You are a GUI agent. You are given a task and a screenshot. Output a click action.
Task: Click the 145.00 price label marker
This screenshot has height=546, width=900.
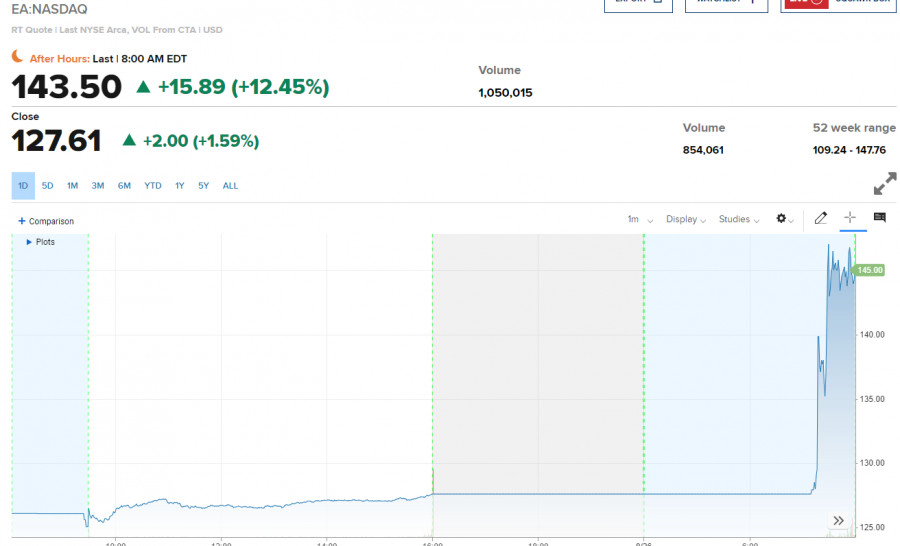(x=869, y=270)
